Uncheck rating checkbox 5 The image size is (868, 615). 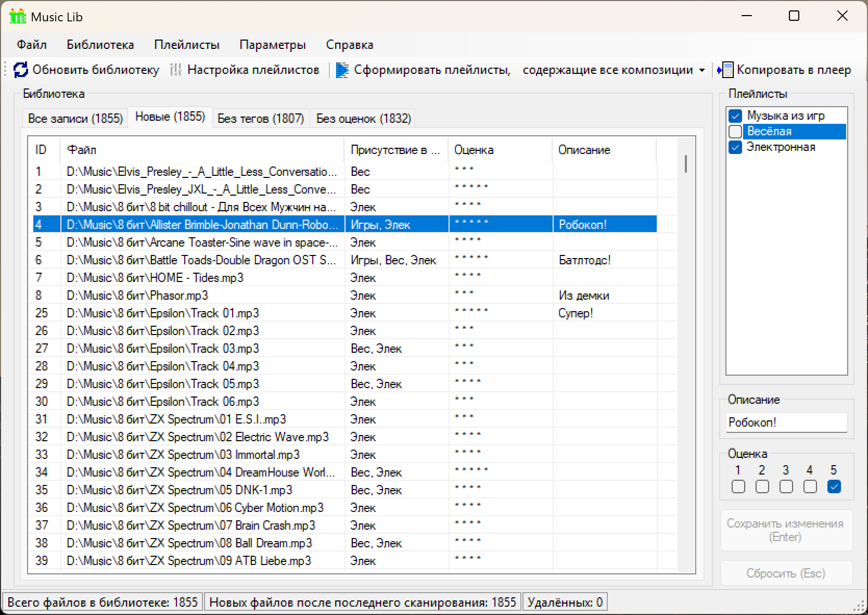(834, 486)
